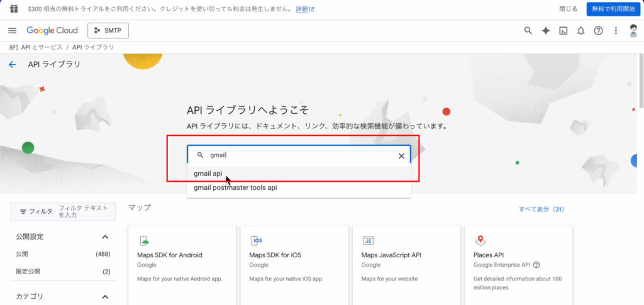This screenshot has height=305, width=644.
Task: Click すべて表示（31）link
Action: (x=541, y=209)
